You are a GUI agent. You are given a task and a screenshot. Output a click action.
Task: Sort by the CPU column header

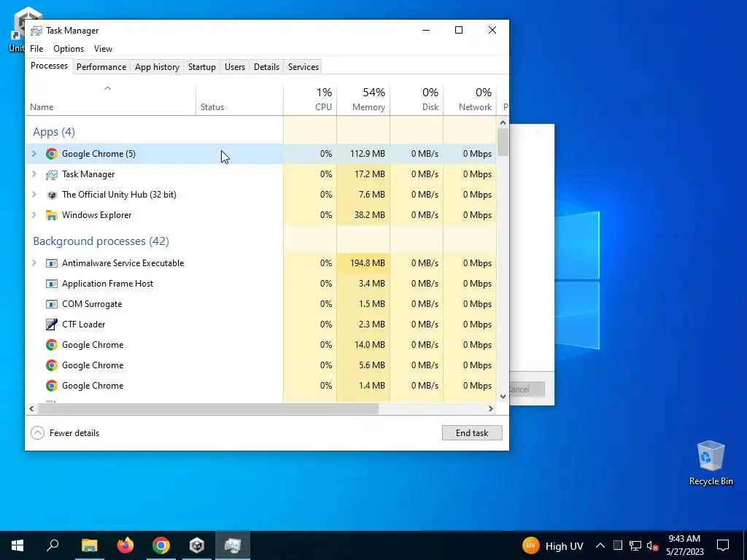pyautogui.click(x=310, y=100)
